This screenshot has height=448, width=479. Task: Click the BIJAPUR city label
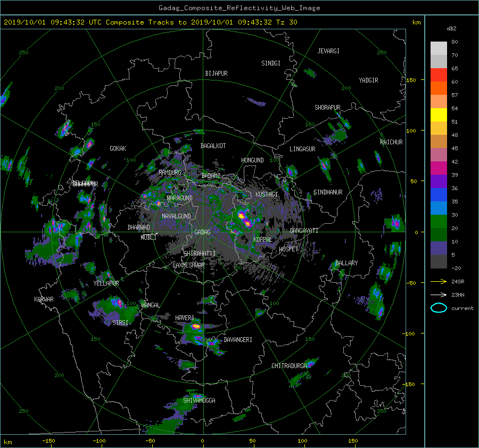(216, 74)
